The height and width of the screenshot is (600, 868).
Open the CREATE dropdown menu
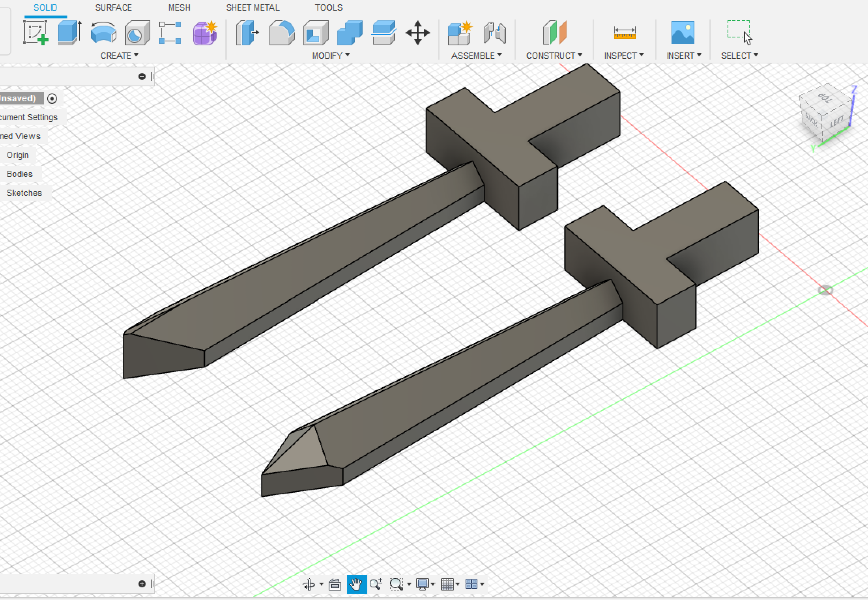click(x=119, y=56)
